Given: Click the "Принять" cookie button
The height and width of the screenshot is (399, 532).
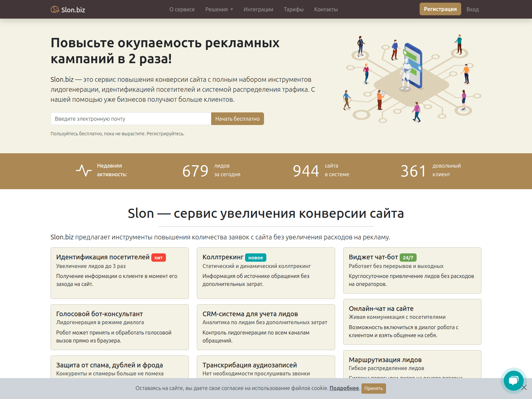Looking at the screenshot, I should pos(373,388).
